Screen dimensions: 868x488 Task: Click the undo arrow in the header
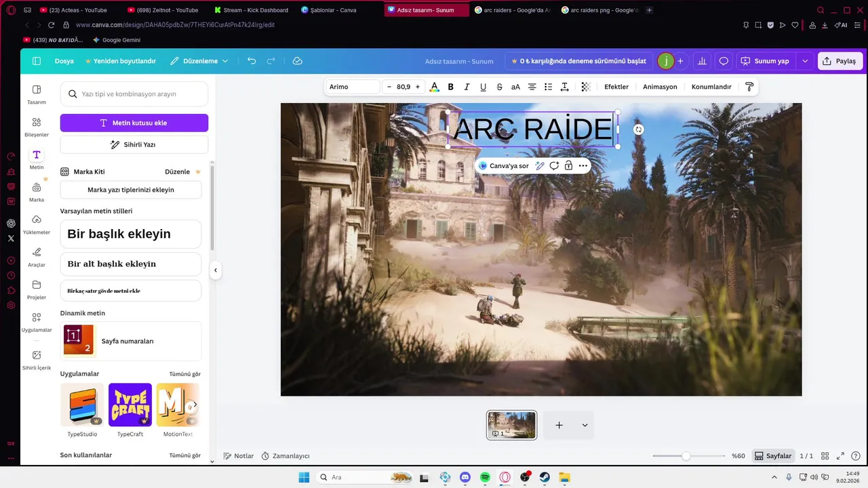coord(252,61)
